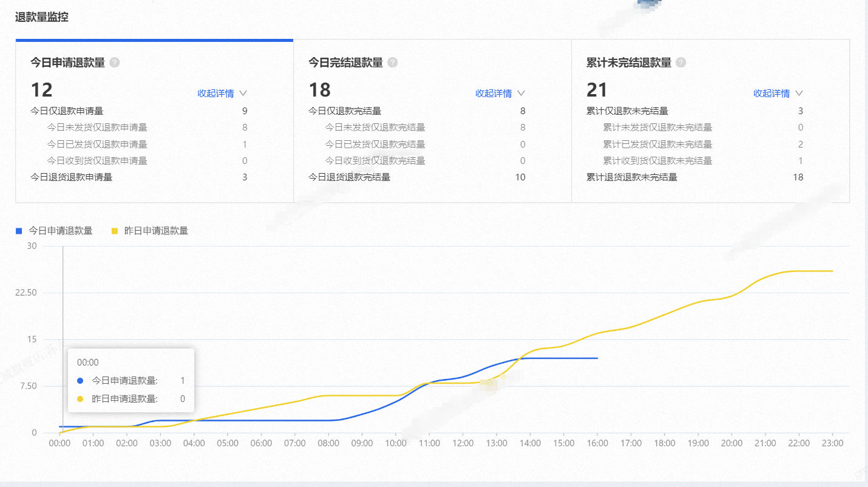The image size is (868, 487).
Task: Click row 累计已发货仅退款未完结量
Action: click(704, 145)
